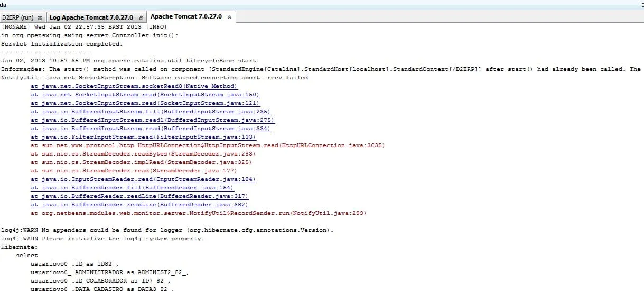The width and height of the screenshot is (644, 291).
Task: Open FilterInputStream.java:133 stack link
Action: click(143, 137)
